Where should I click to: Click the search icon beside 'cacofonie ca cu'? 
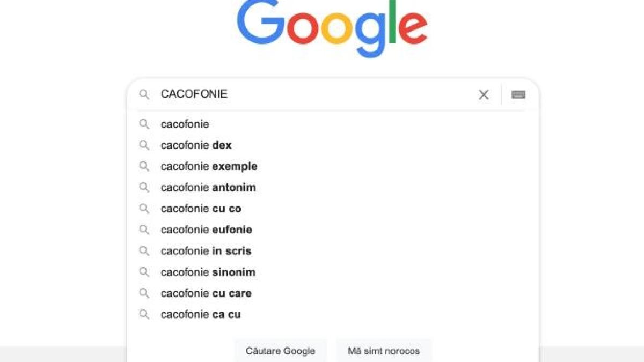[x=144, y=314]
